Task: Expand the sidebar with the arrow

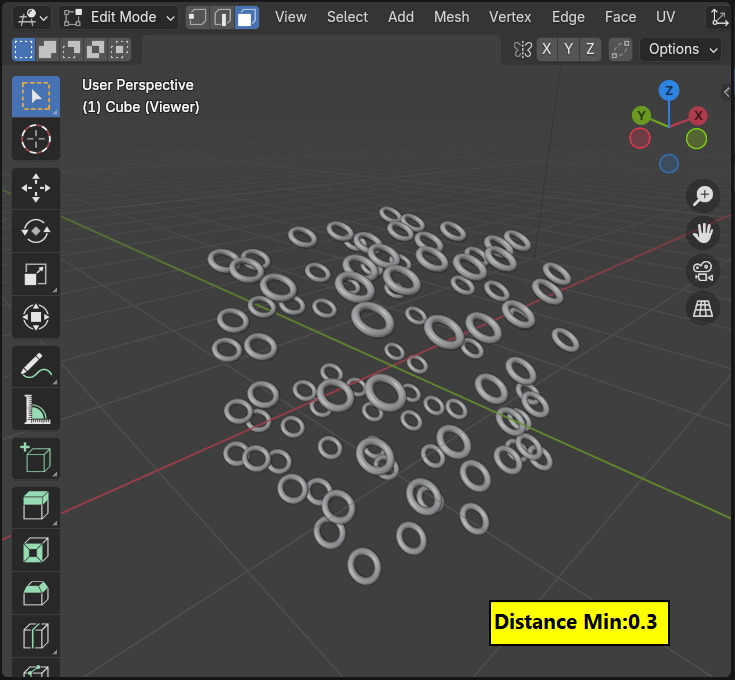Action: coord(727,92)
